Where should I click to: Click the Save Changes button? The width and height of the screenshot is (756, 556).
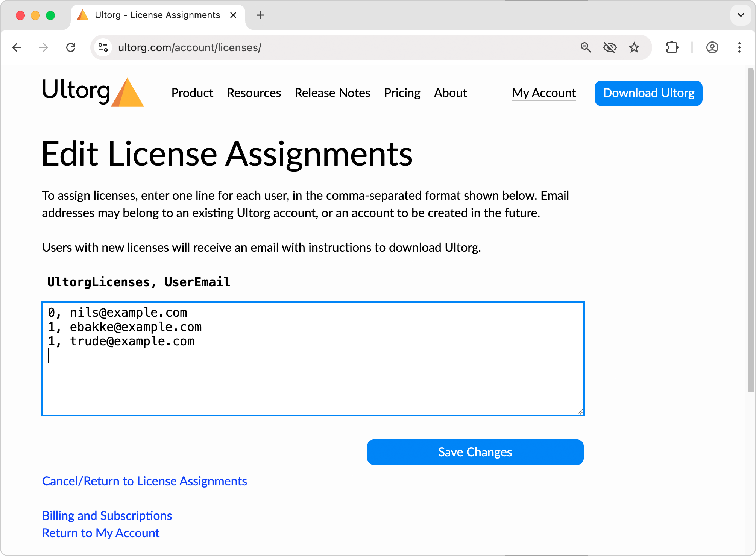(x=475, y=452)
